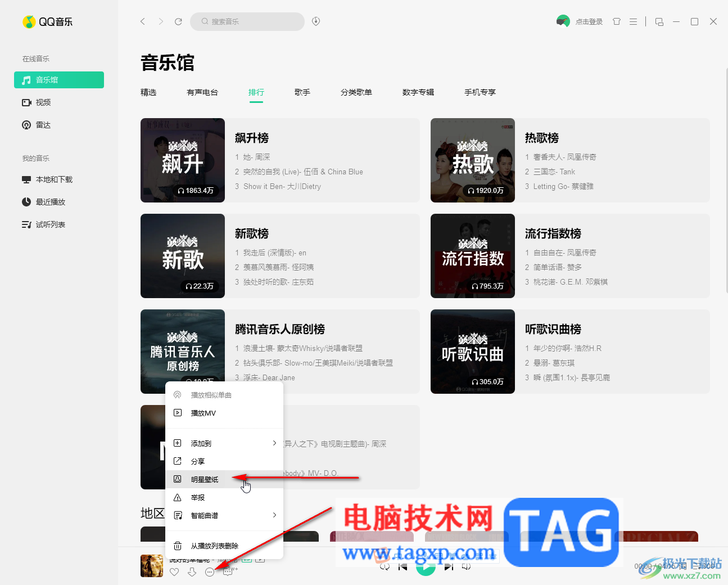Play song 她- 周深 in 飙升榜
Viewport: 728px width, 585px height.
point(257,157)
